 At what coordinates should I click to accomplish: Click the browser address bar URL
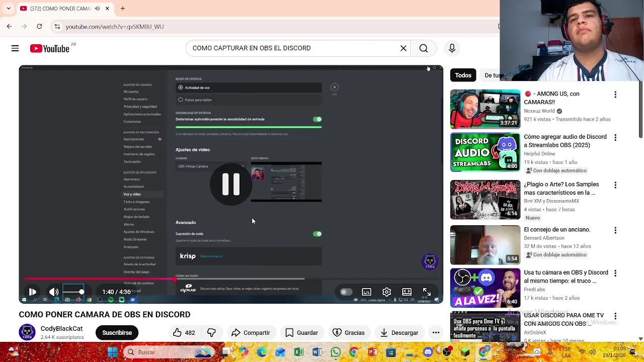[115, 27]
